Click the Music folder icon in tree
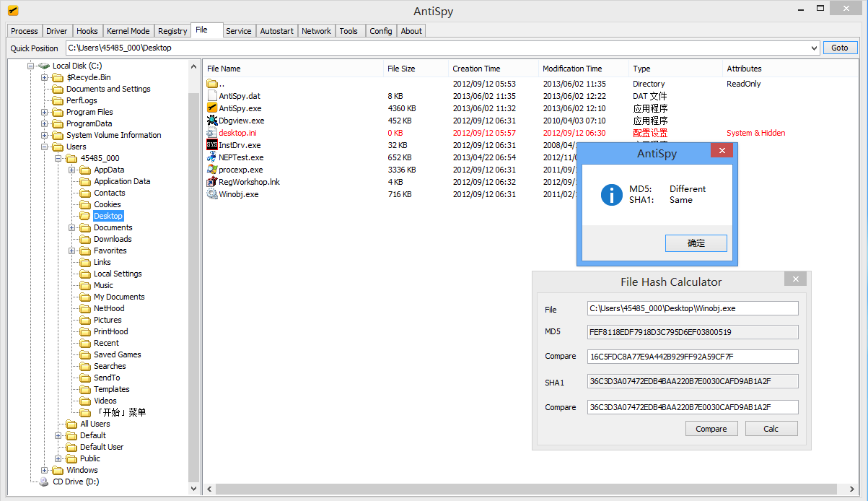 click(x=86, y=285)
